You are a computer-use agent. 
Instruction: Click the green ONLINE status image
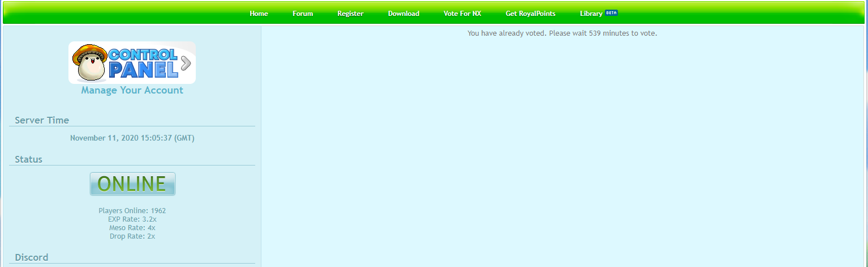point(132,184)
